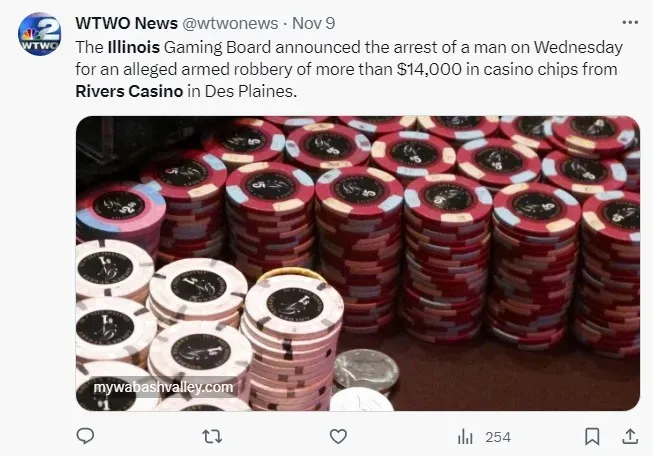The height and width of the screenshot is (456, 653).
Task: Click the mywabashvalley.com watermark
Action: [163, 387]
